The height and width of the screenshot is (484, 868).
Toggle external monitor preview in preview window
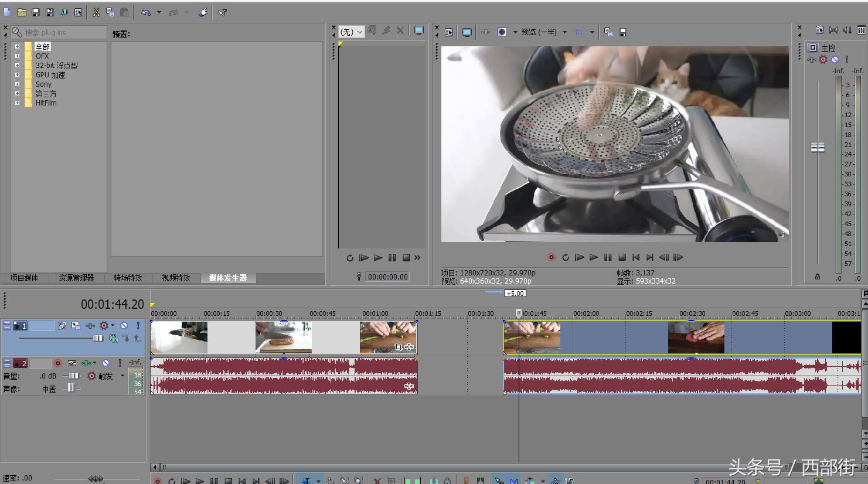point(467,32)
